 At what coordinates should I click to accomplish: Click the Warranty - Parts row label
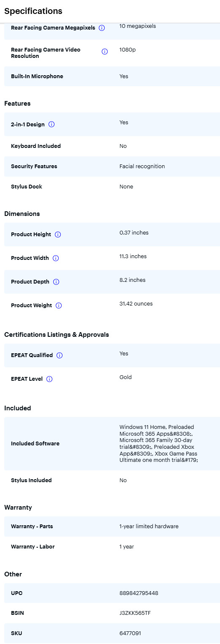32,527
